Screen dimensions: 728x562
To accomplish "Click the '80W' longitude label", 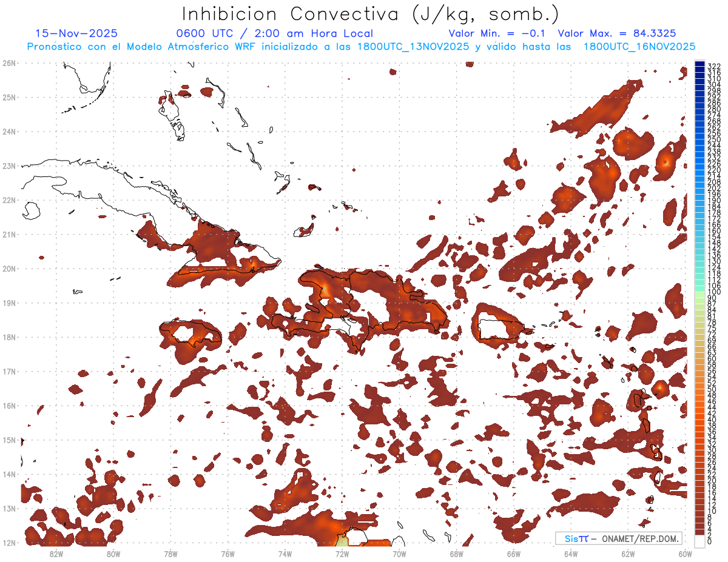I will (113, 554).
